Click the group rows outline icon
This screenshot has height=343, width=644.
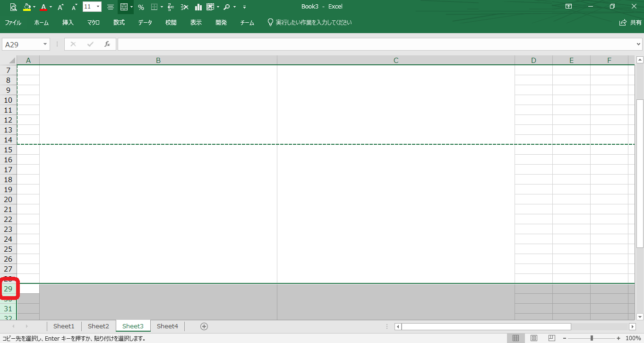tap(171, 7)
